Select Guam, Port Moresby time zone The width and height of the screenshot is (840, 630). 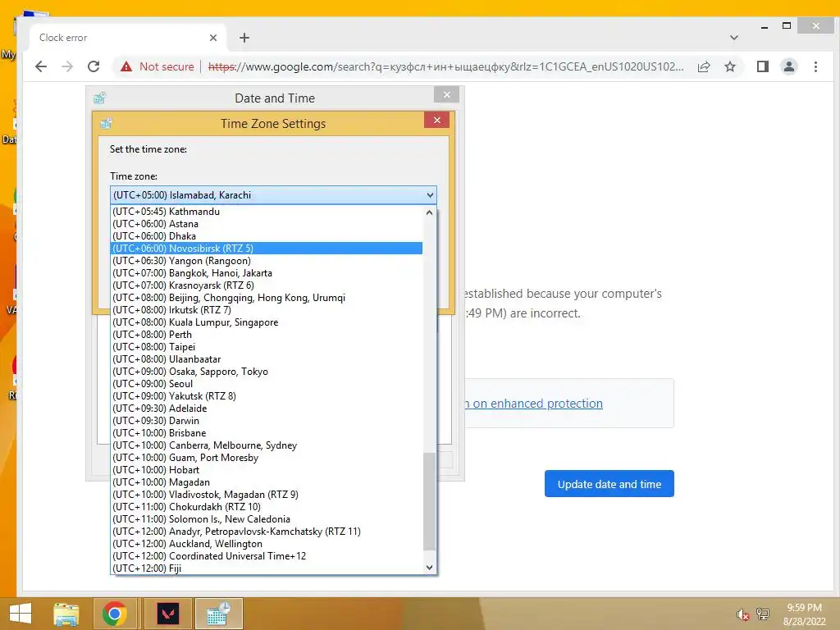pyautogui.click(x=267, y=458)
